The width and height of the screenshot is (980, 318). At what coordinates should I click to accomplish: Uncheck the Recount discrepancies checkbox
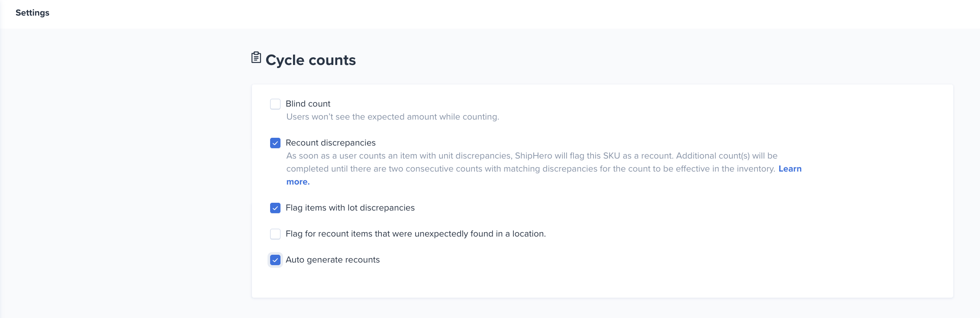click(275, 143)
